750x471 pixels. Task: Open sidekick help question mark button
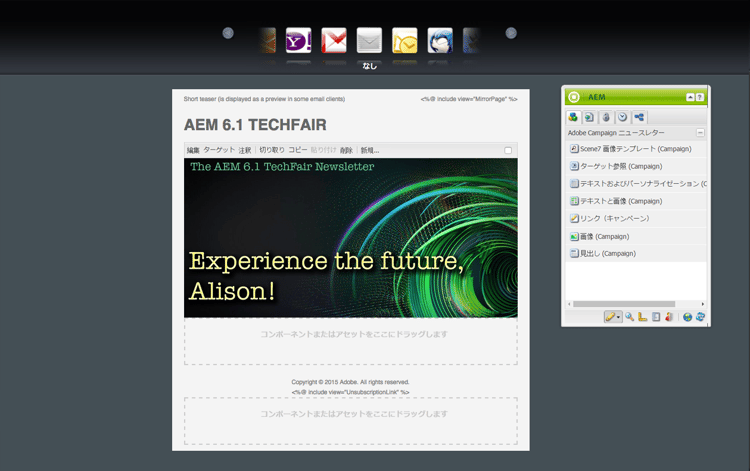tap(699, 97)
